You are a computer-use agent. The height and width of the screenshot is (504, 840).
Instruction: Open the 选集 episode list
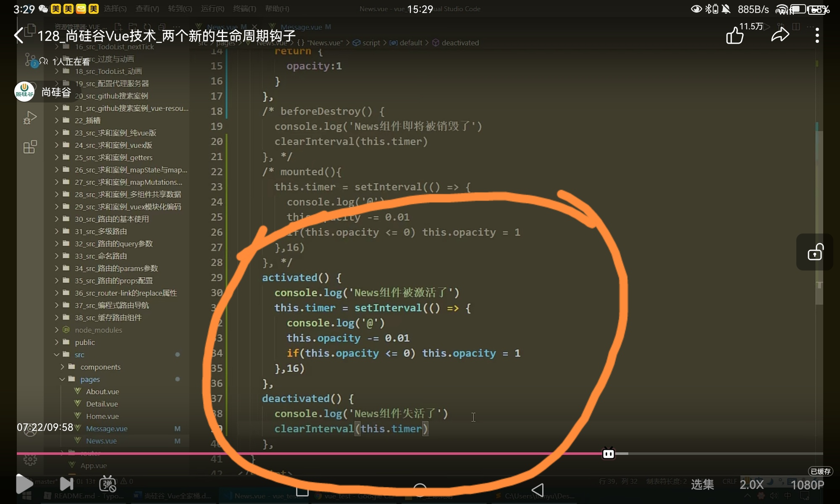pos(702,485)
